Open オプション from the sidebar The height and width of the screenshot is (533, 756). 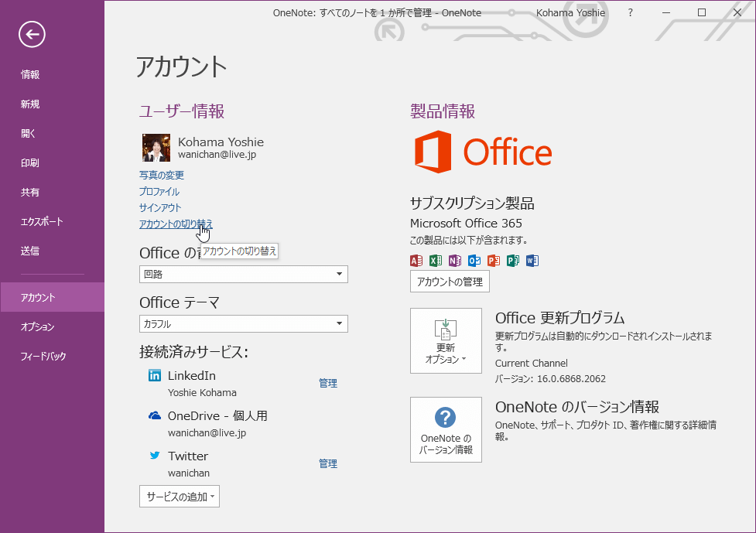tap(52, 326)
